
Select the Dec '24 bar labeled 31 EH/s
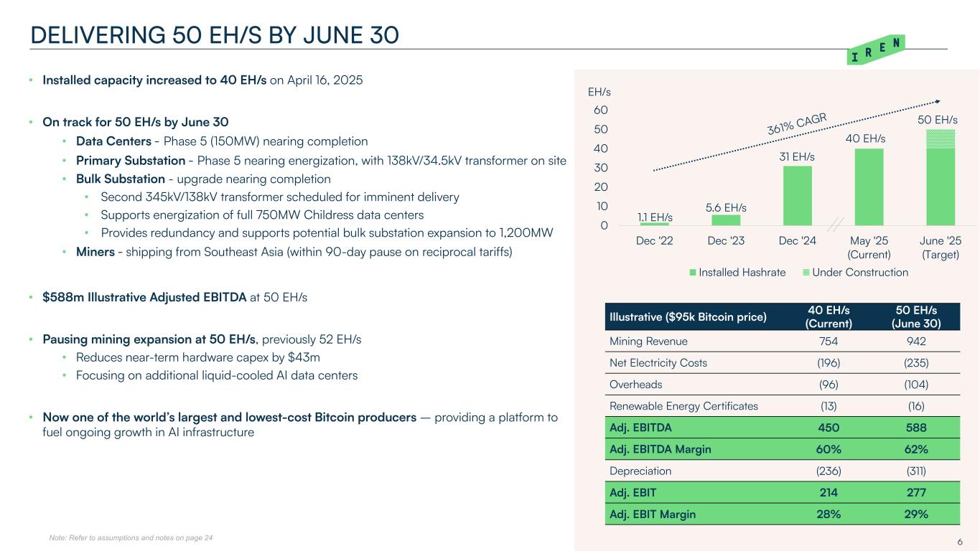point(797,195)
